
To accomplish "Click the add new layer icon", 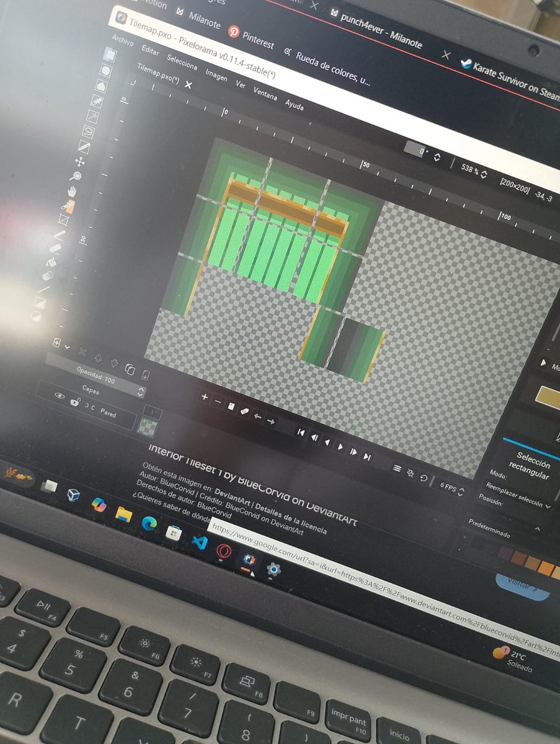I will click(x=56, y=343).
